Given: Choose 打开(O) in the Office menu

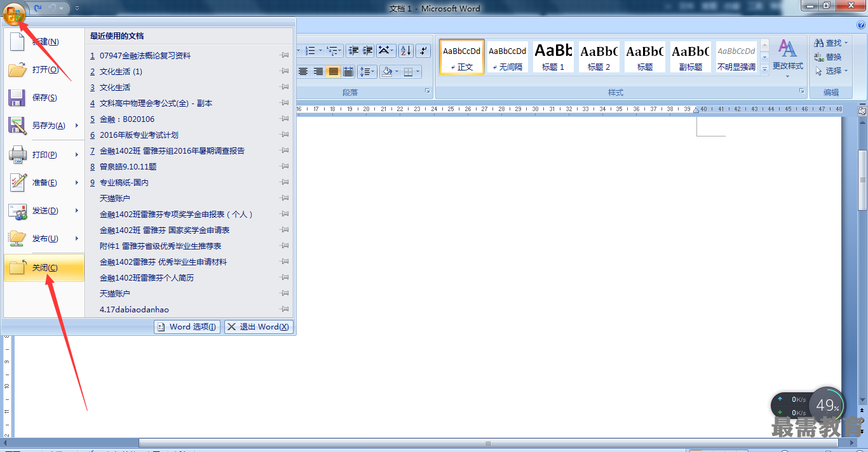Looking at the screenshot, I should 44,70.
